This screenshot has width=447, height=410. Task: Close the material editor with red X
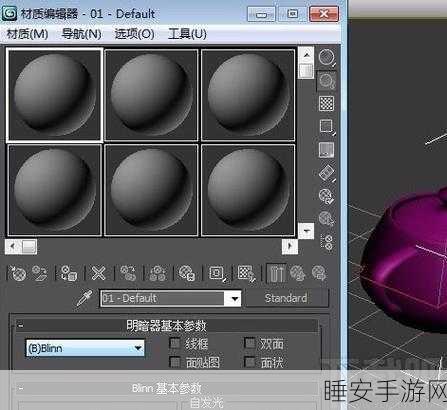[324, 14]
